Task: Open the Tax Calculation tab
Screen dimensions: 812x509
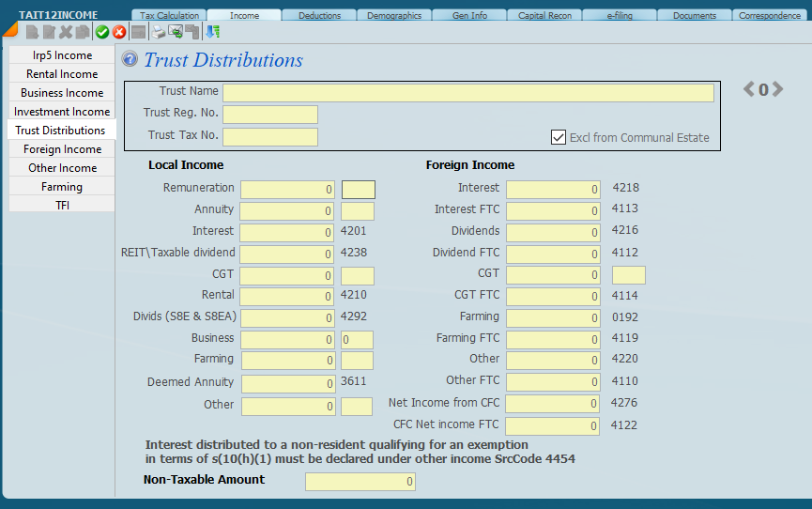Action: 169,15
